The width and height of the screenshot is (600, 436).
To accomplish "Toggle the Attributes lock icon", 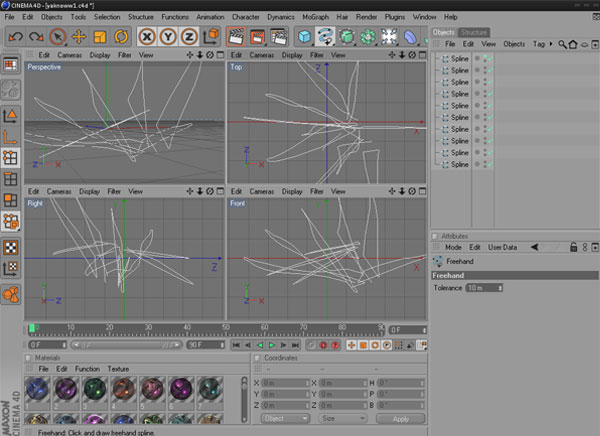I will [x=573, y=247].
